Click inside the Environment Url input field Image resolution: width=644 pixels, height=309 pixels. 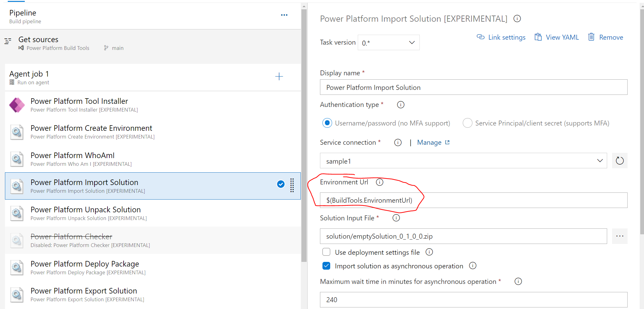[x=434, y=200]
